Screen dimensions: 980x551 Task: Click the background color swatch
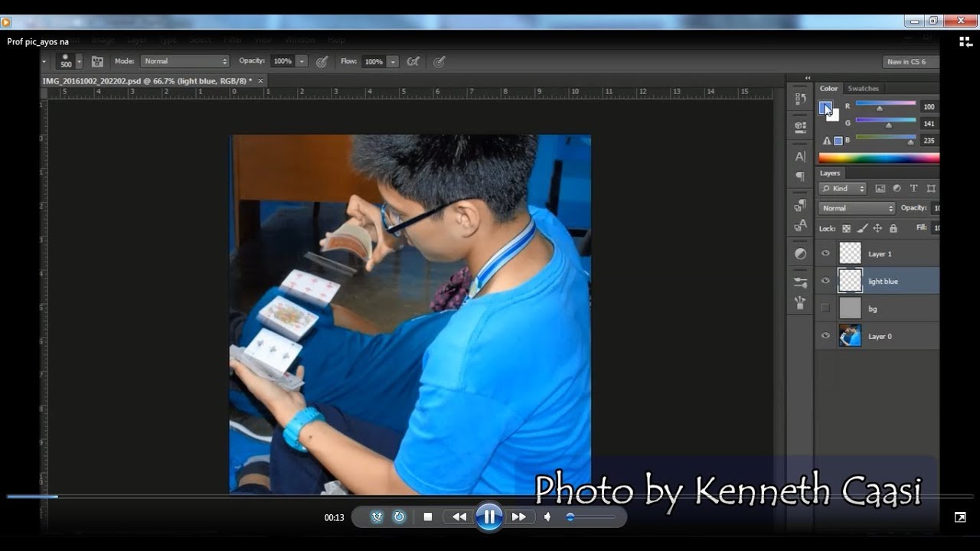tap(835, 117)
